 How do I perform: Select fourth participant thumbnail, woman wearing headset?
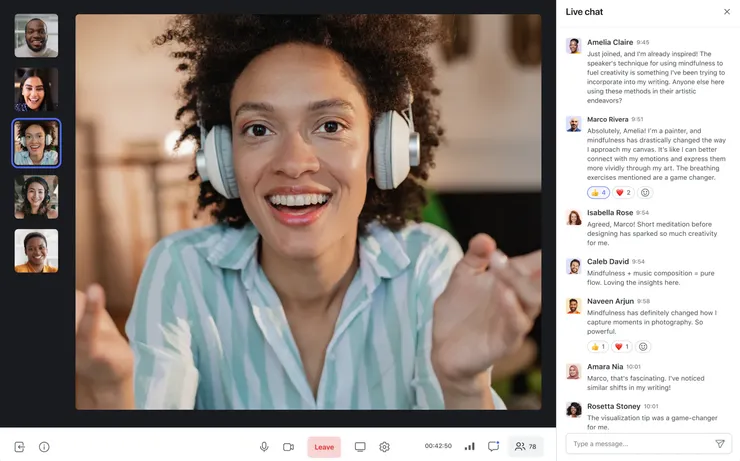click(x=36, y=197)
